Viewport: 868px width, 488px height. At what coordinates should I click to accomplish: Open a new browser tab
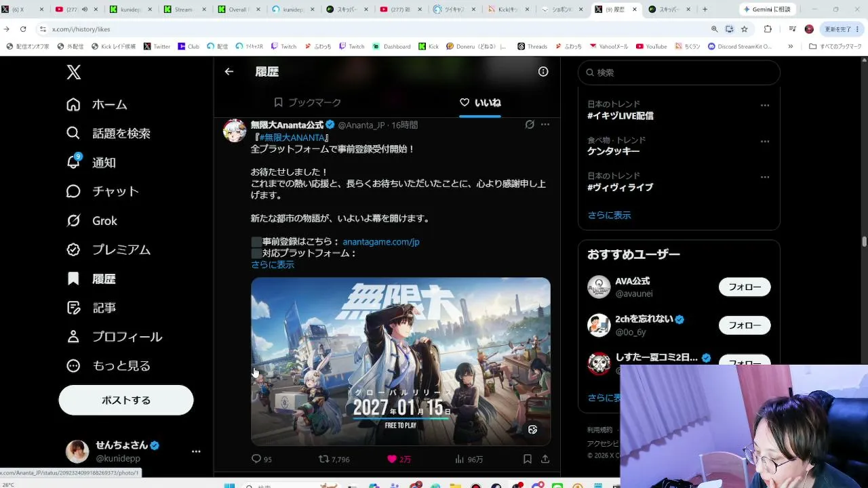pyautogui.click(x=705, y=9)
